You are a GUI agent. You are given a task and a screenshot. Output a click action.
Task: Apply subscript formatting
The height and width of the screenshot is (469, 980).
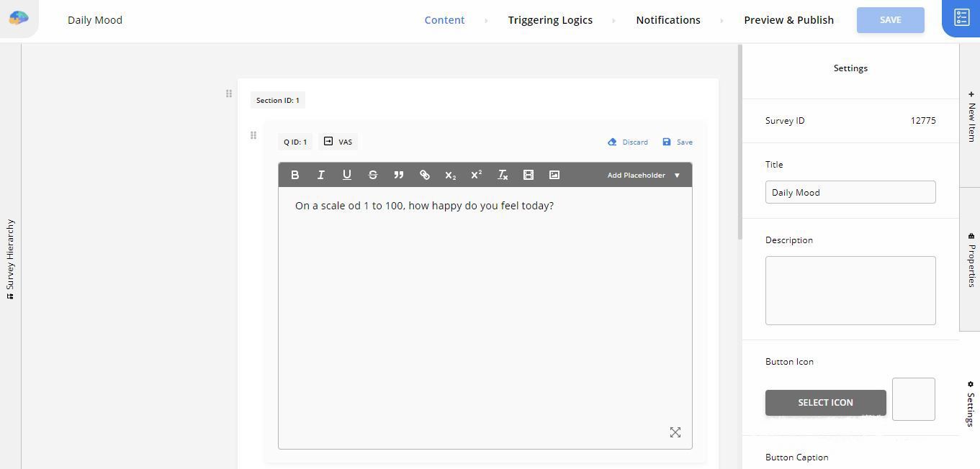tap(450, 175)
